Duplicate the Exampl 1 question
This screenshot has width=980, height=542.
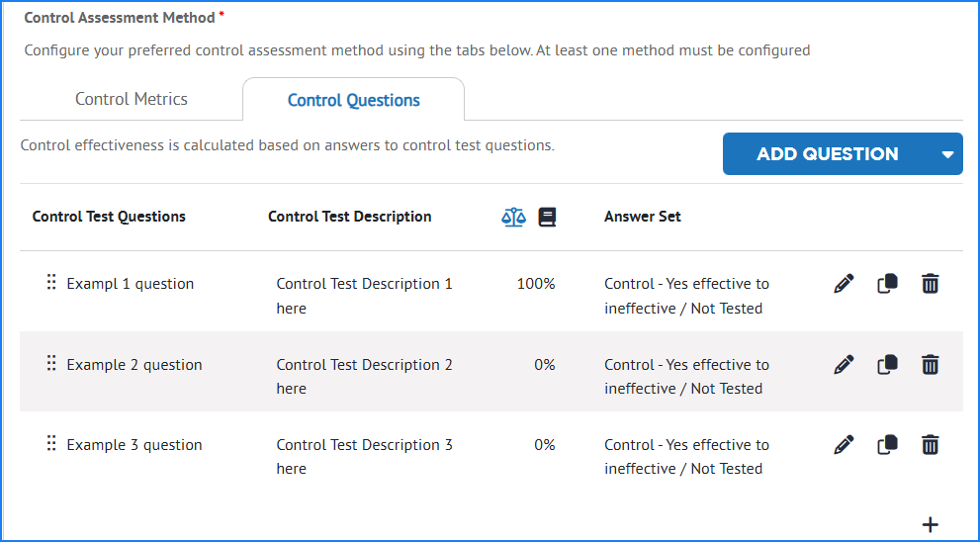[887, 284]
